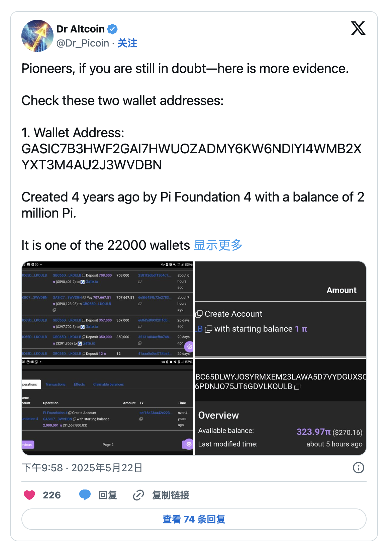Screen dimensions: 392x555
Task: Click the 回复 reply label
Action: pyautogui.click(x=108, y=495)
